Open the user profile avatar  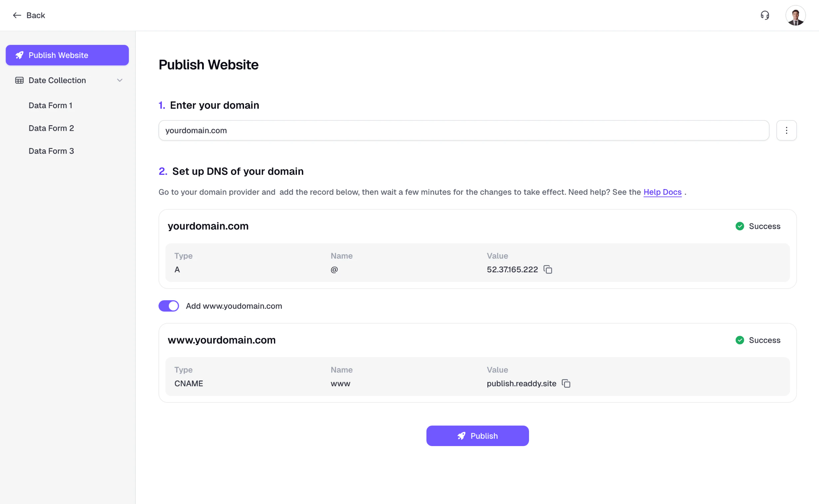coord(795,15)
